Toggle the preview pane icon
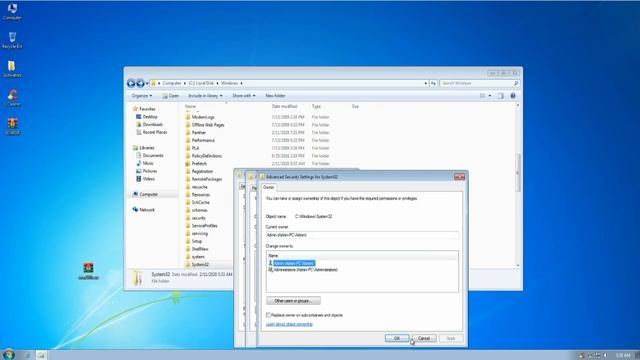640x360 pixels. pyautogui.click(x=501, y=96)
